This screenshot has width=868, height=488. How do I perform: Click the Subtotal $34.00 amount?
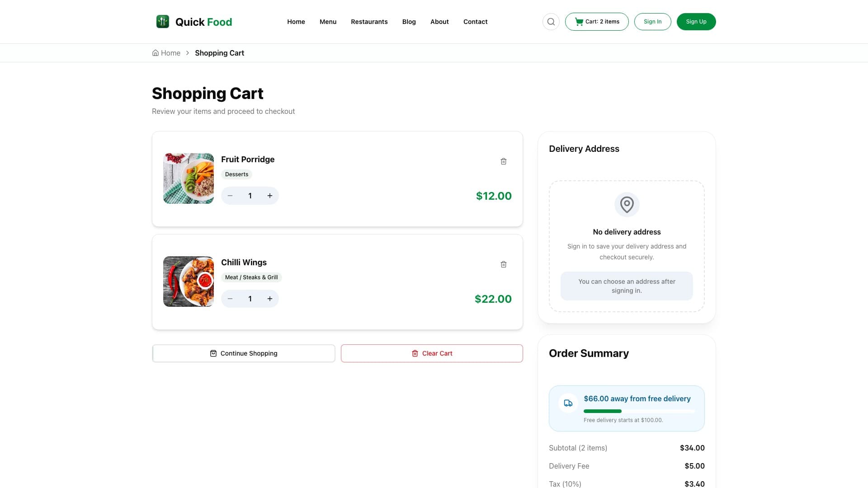[x=692, y=448]
